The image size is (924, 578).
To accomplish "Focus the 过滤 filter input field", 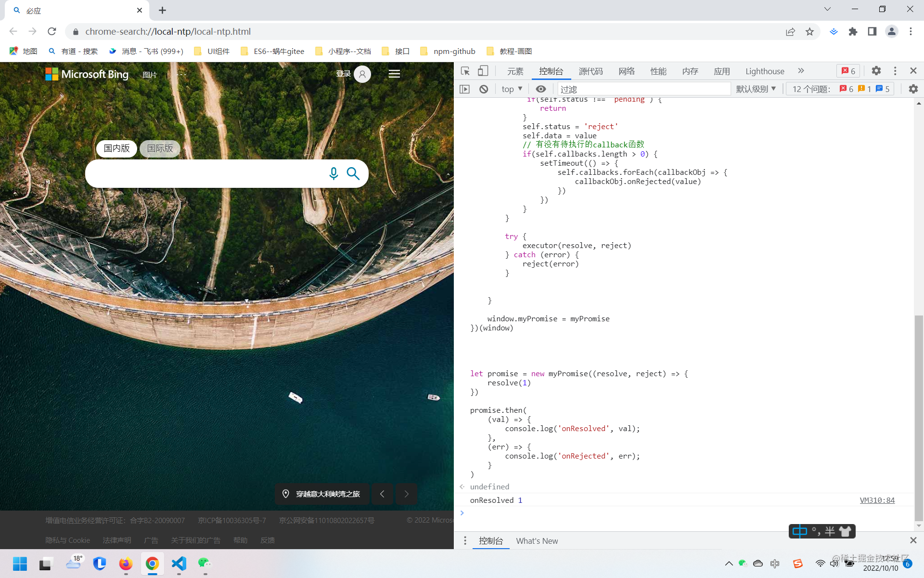I will click(644, 89).
